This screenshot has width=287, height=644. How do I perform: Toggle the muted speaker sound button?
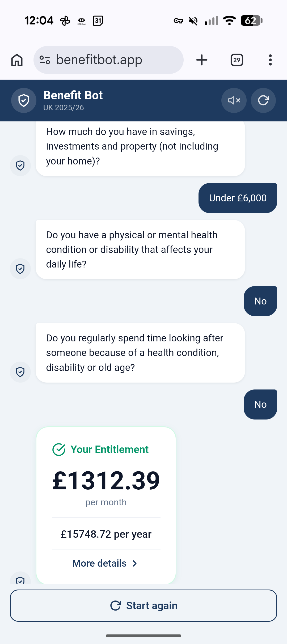pos(234,100)
